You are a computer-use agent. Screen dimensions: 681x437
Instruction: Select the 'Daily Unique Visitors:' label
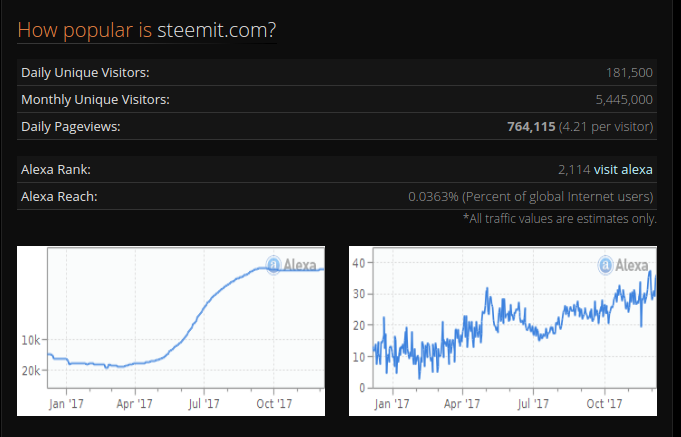coord(85,73)
